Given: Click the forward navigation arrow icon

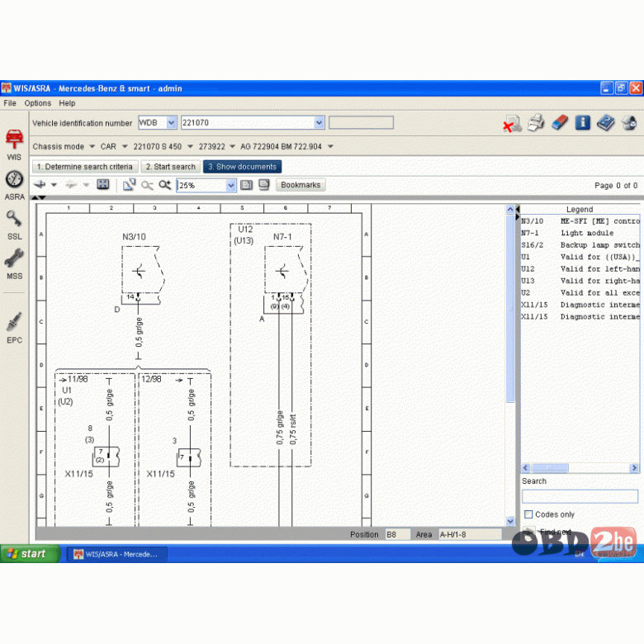Looking at the screenshot, I should (x=72, y=185).
